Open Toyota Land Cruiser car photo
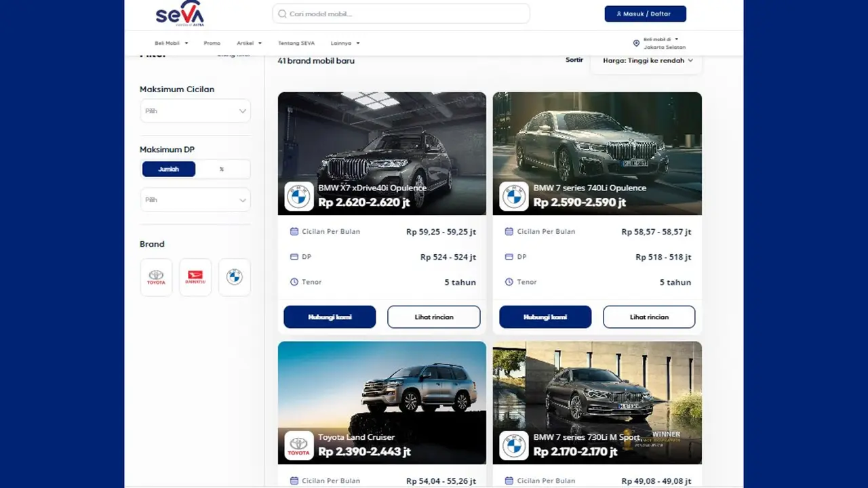The image size is (868, 488). [x=382, y=403]
